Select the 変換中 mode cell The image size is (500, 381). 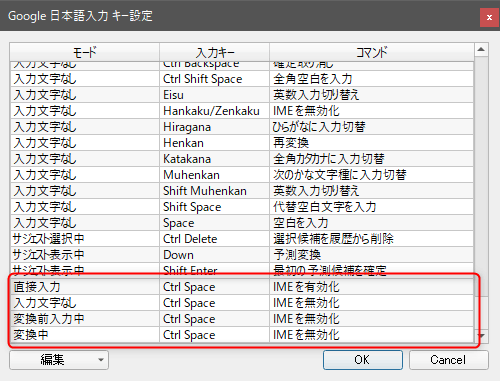click(x=85, y=335)
